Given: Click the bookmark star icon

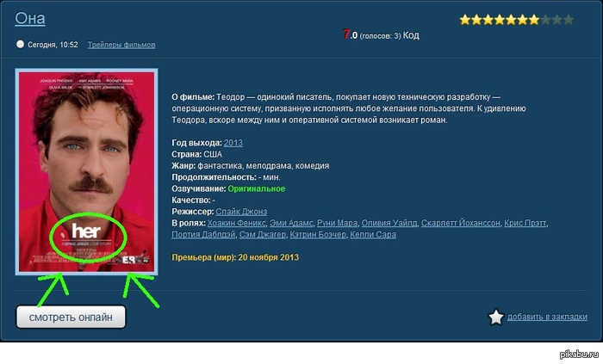Looking at the screenshot, I should click(495, 318).
